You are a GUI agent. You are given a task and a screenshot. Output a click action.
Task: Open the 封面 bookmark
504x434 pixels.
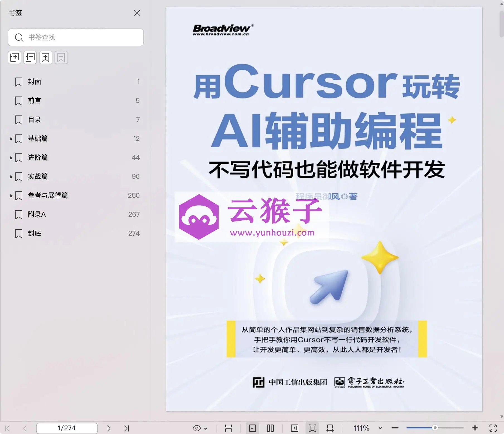click(35, 82)
